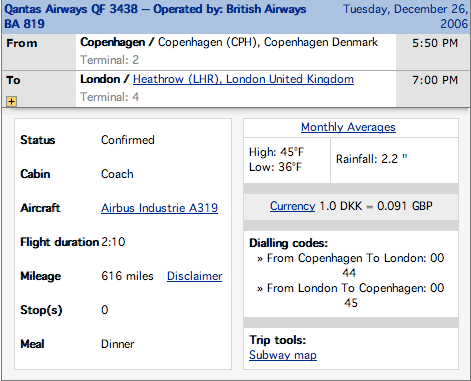Select the 7:00 PM arrival time

coord(435,80)
